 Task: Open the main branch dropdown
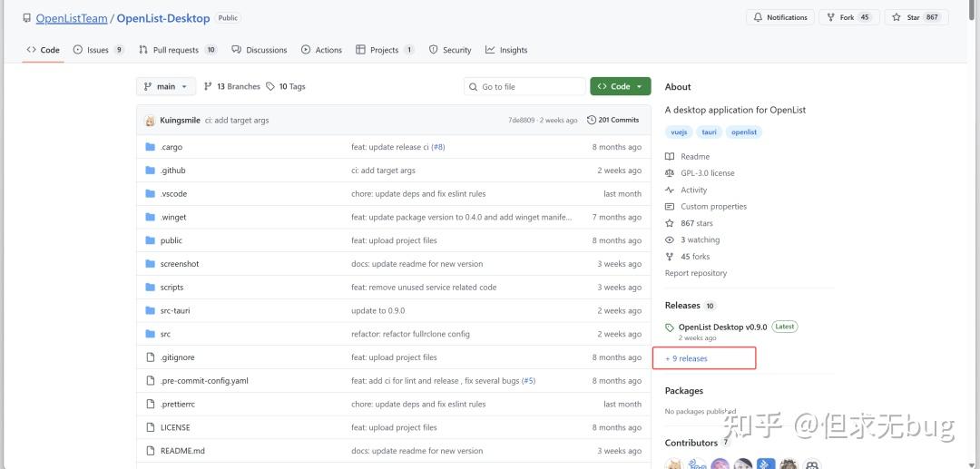[x=166, y=87]
